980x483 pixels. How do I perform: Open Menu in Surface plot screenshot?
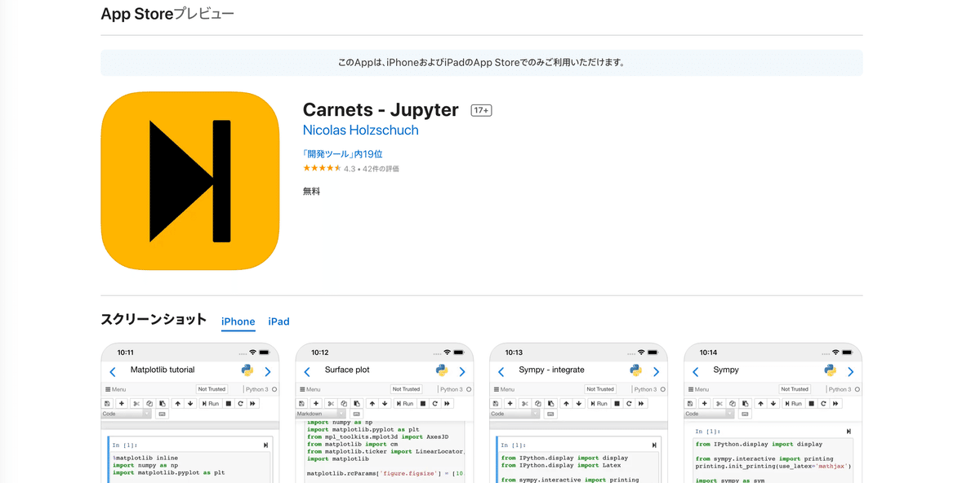pyautogui.click(x=310, y=389)
